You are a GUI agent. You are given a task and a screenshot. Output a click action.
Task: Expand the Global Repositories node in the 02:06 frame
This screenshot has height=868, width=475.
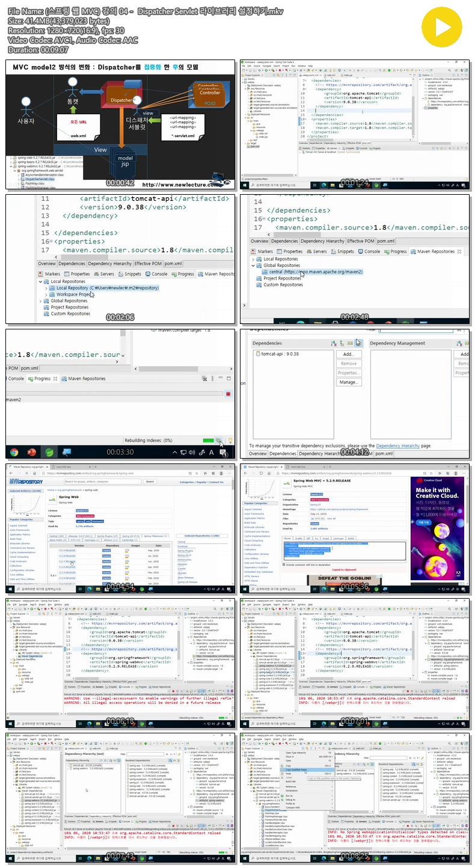pos(41,301)
